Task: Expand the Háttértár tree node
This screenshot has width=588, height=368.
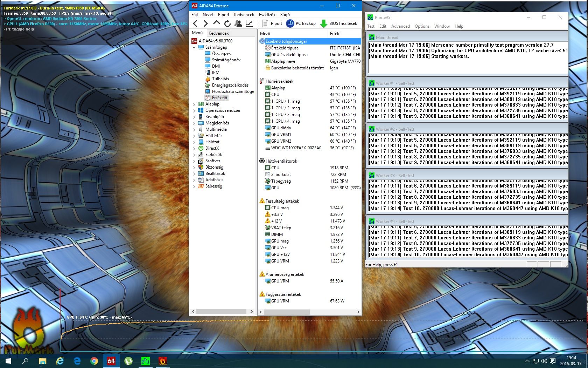Action: pyautogui.click(x=194, y=136)
